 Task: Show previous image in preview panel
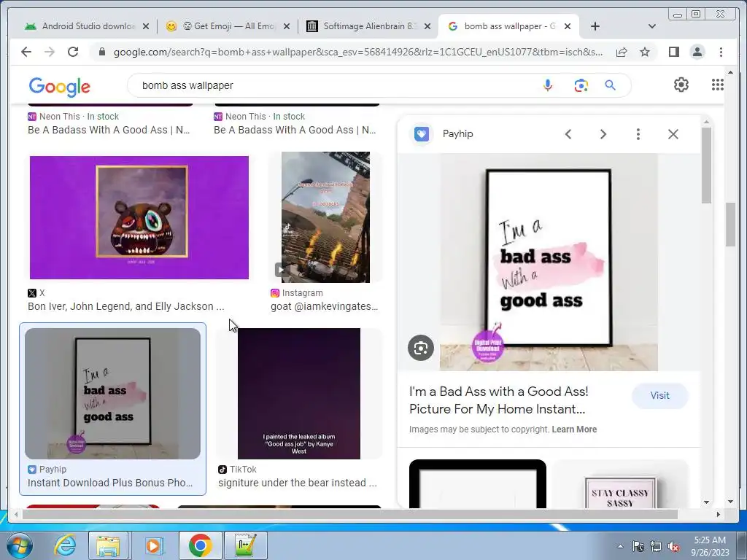click(568, 134)
